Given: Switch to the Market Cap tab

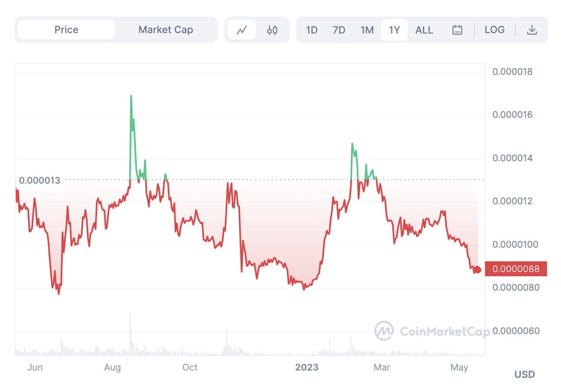Looking at the screenshot, I should click(166, 30).
